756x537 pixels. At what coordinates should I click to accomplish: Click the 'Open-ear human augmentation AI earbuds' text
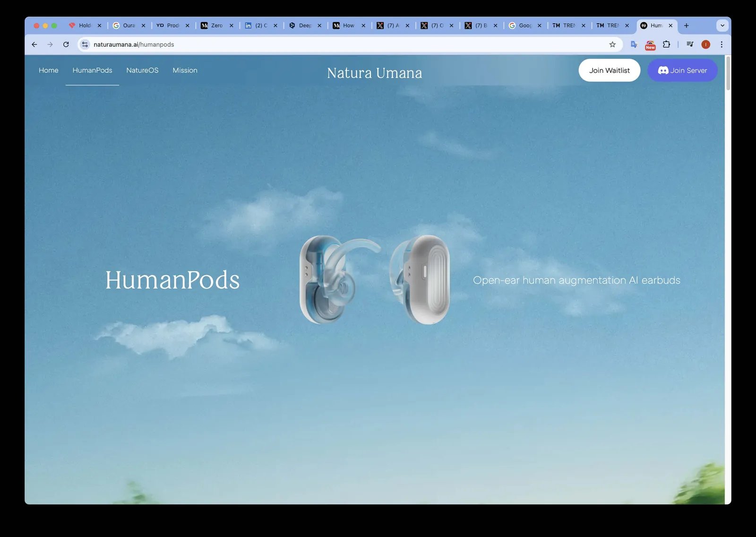(x=576, y=280)
